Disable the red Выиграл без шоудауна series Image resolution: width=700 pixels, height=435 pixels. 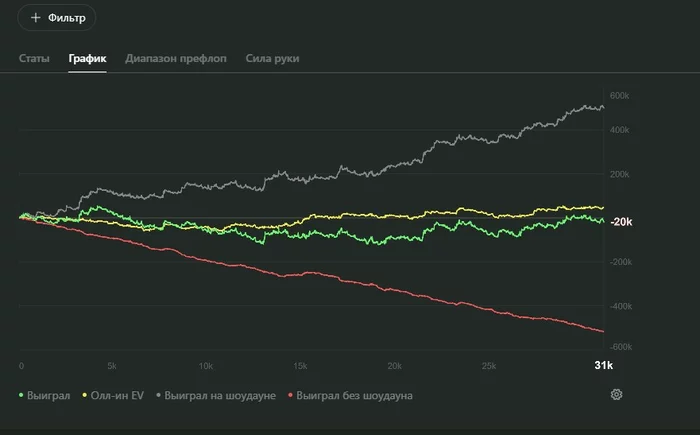pyautogui.click(x=350, y=395)
